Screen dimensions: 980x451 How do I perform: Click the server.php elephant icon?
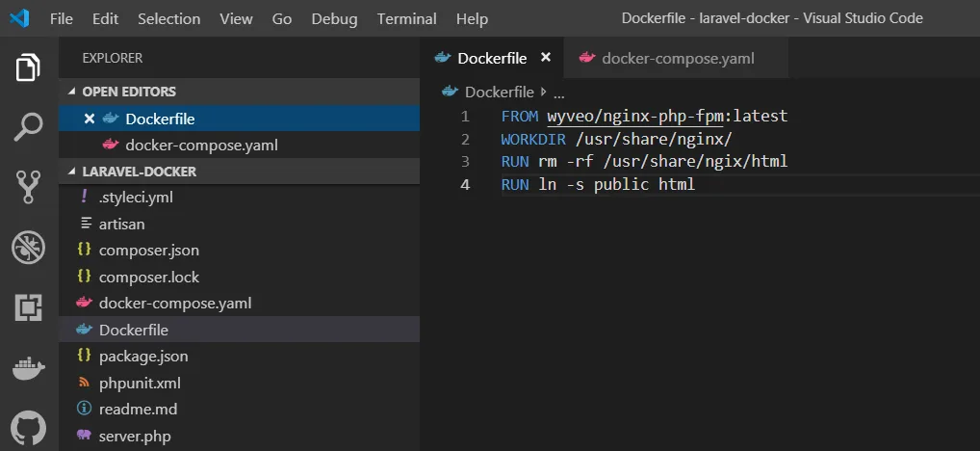(84, 435)
